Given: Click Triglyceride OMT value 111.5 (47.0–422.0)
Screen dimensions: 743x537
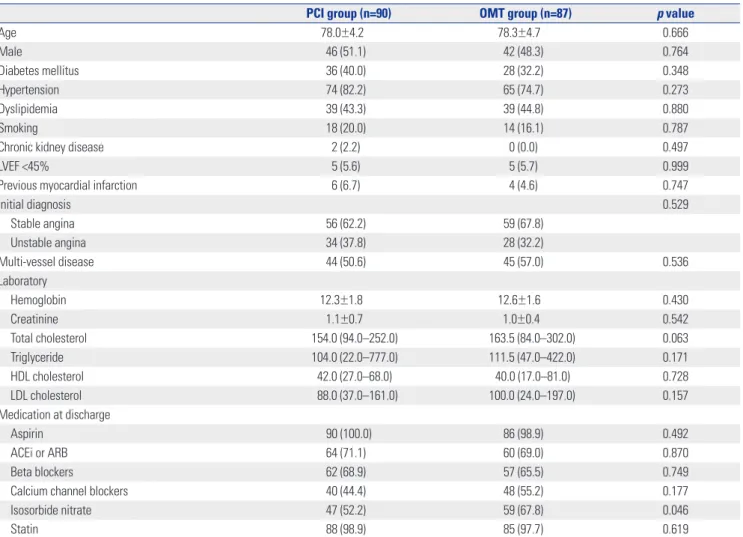Looking at the screenshot, I should pyautogui.click(x=532, y=357).
